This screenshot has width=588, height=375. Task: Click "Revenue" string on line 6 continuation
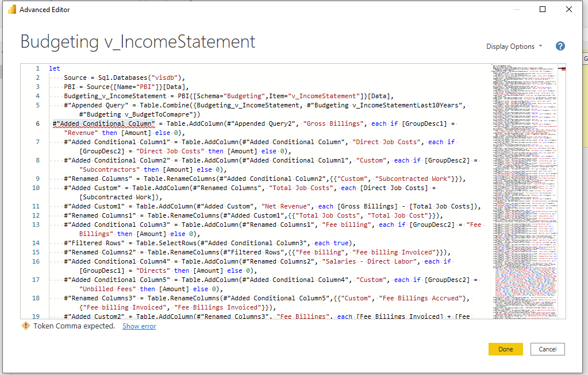coord(81,133)
